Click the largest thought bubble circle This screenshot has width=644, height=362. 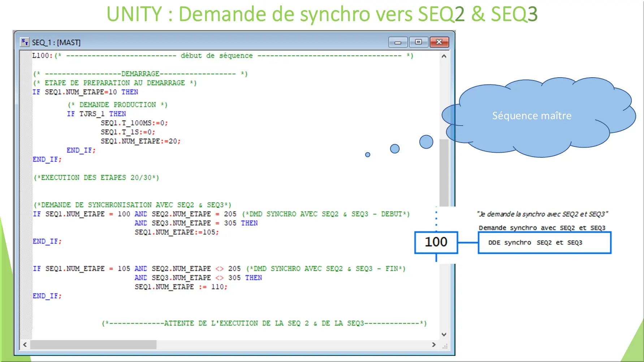coord(426,142)
